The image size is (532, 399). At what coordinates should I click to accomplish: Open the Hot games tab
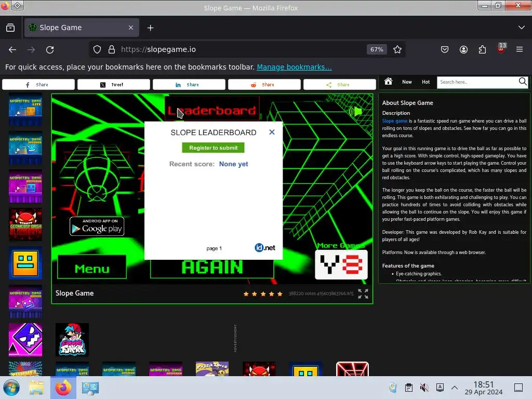tap(426, 82)
